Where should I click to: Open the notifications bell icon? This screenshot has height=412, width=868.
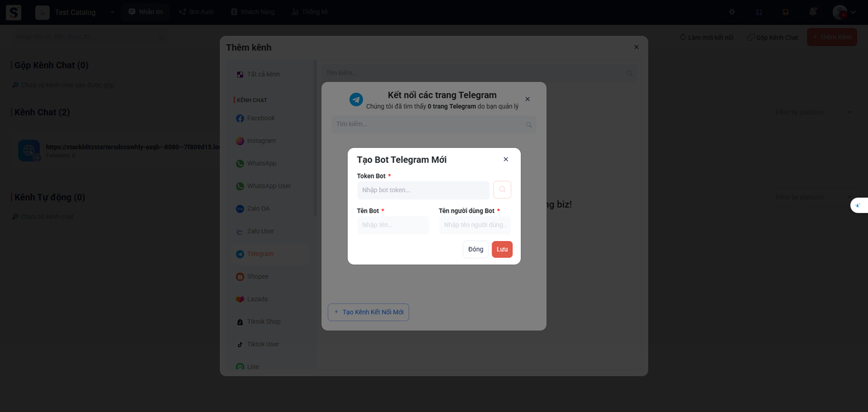812,12
